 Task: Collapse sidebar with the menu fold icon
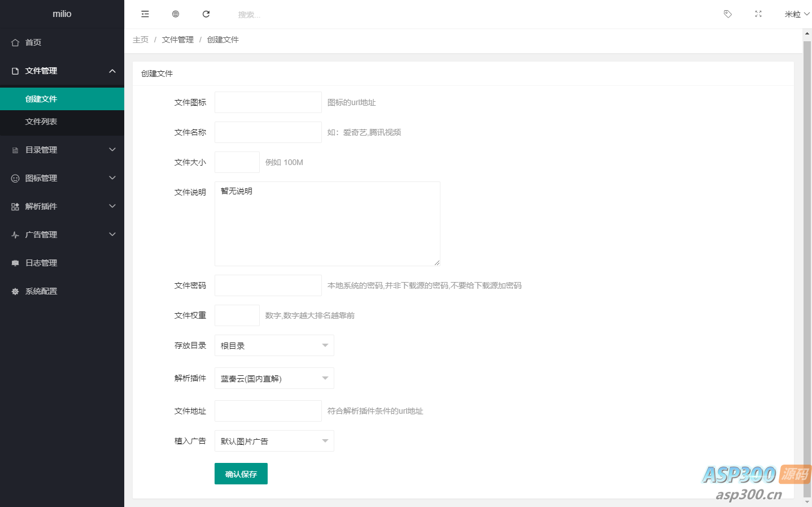point(145,14)
